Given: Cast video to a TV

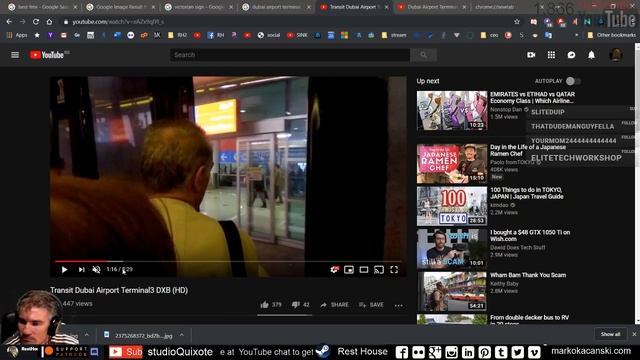Looking at the screenshot, I should [379, 269].
